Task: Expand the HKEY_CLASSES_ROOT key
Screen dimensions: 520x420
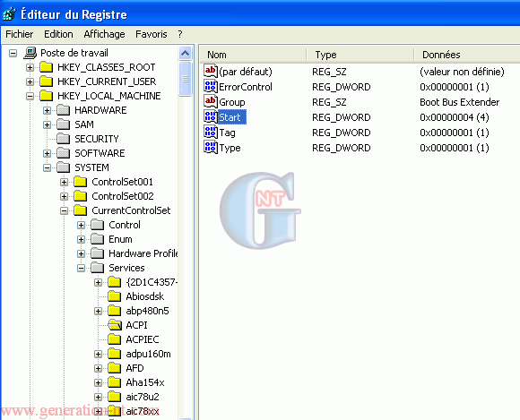Action: tap(30, 67)
